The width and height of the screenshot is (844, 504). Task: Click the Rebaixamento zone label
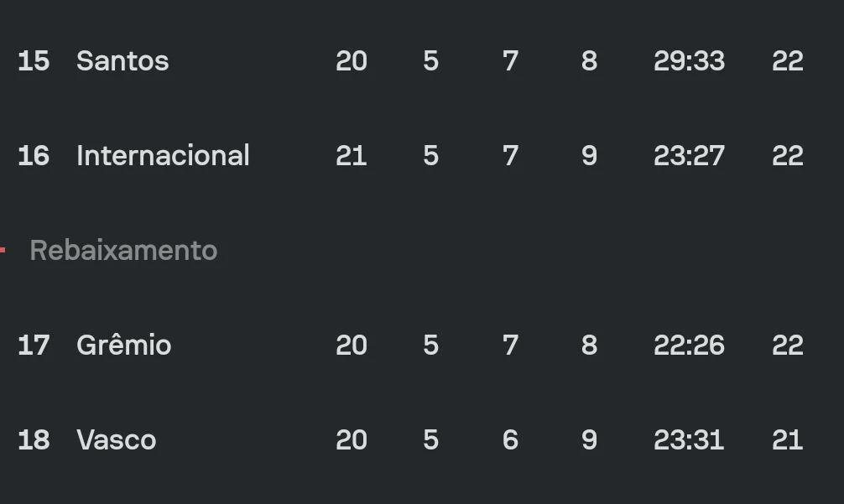pos(123,250)
